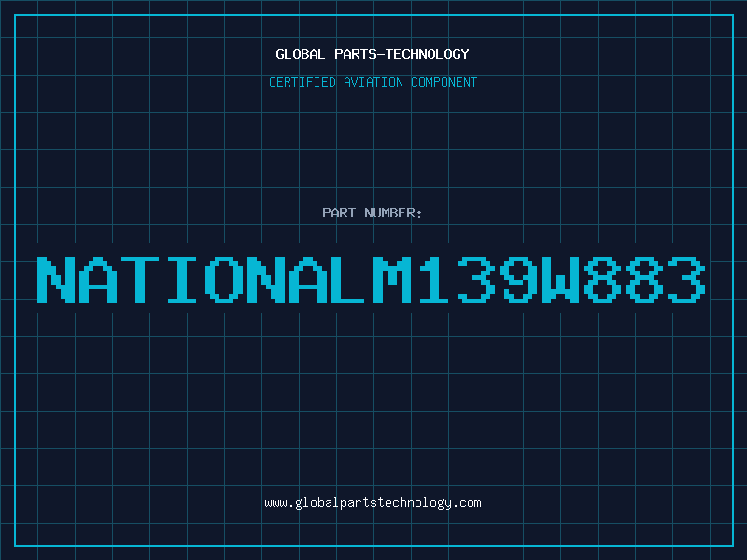
Task: Click the word AVIATION in the subtitle
Action: coord(373,83)
